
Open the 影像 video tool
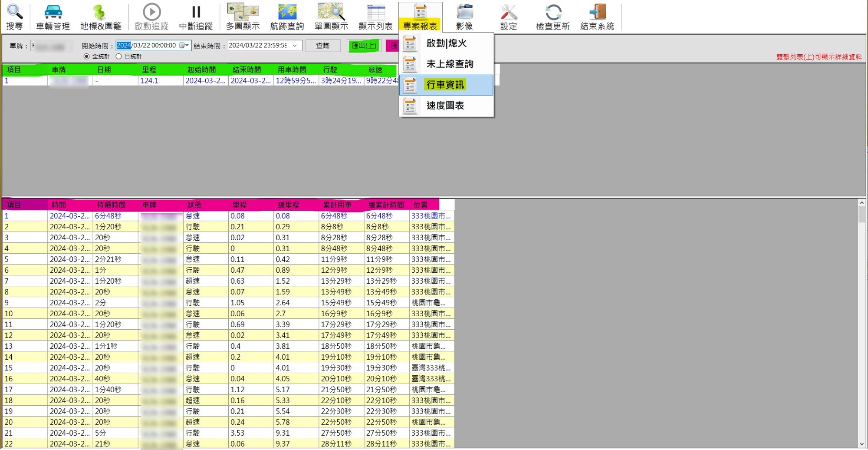pos(464,17)
